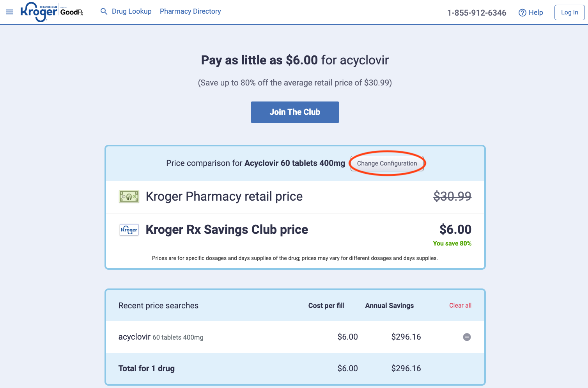Click the search magnifier icon
The image size is (588, 388).
[x=104, y=11]
